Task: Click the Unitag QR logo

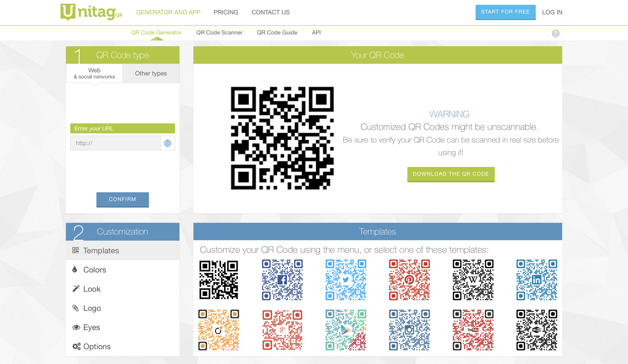Action: tap(91, 12)
